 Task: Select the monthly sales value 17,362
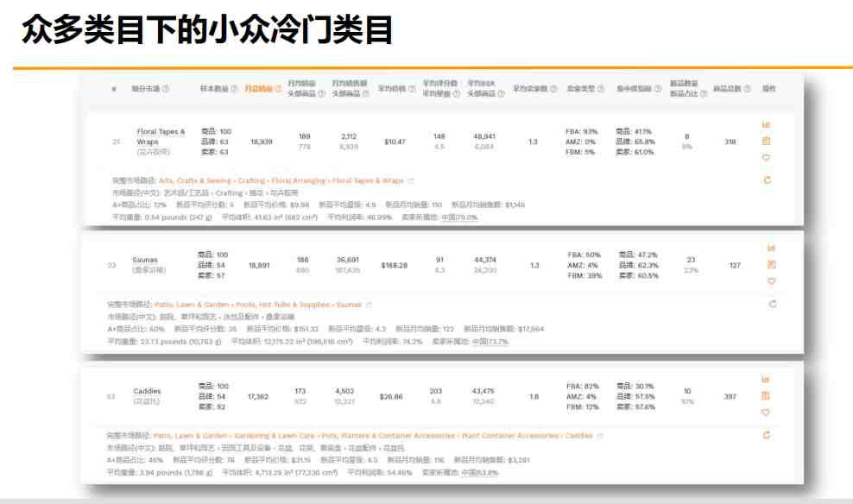pyautogui.click(x=258, y=397)
